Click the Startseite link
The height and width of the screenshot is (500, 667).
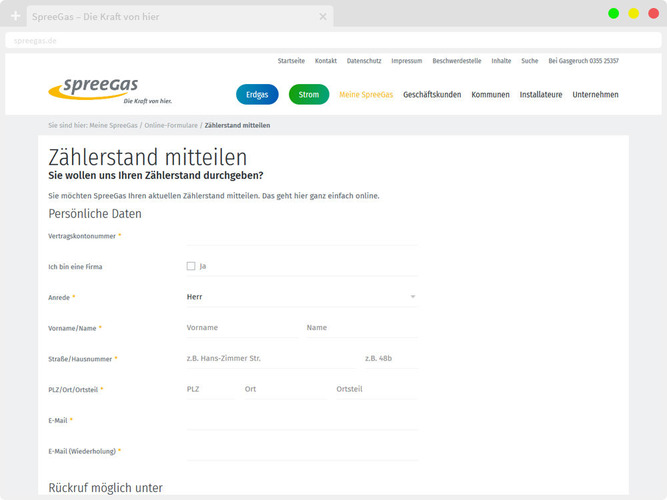point(291,61)
